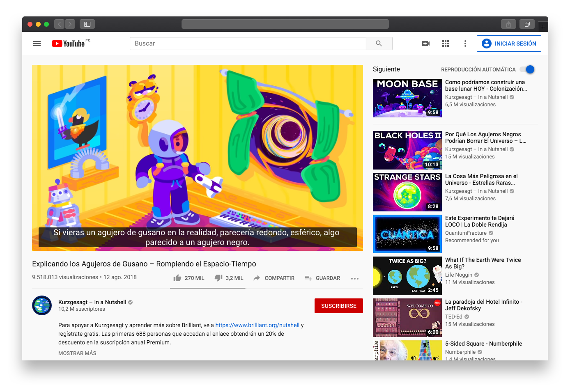Open title 'Por Qué Los Agujeros Negros'

[486, 138]
